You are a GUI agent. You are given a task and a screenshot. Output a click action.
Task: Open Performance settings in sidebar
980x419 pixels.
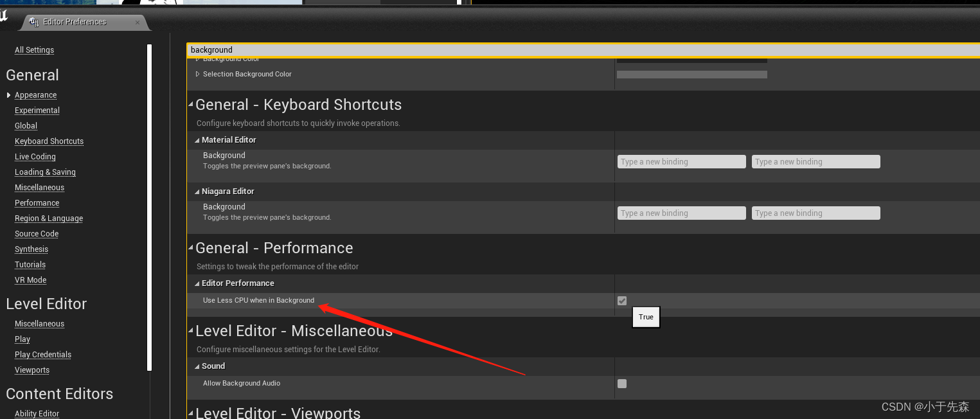(37, 203)
